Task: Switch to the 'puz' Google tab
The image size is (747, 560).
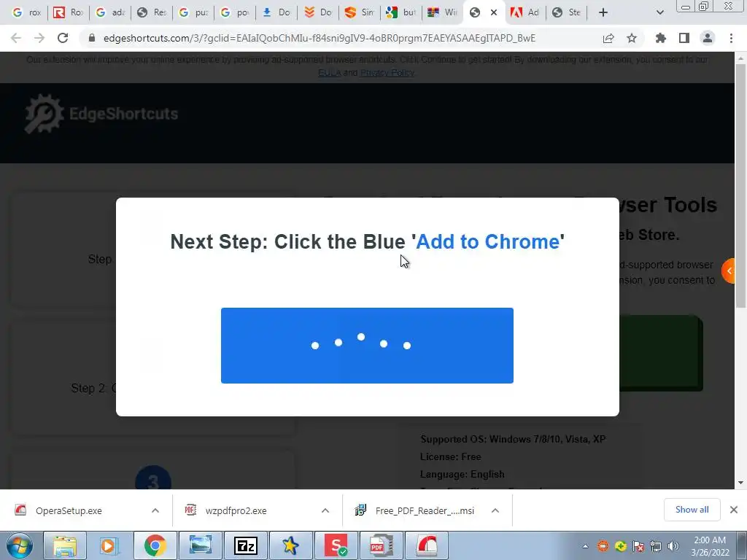Action: pos(193,12)
